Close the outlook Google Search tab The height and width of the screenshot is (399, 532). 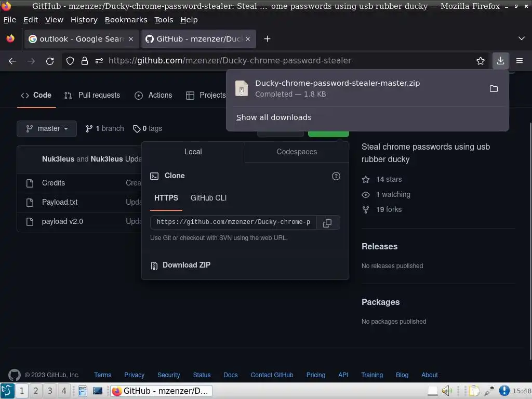point(131,39)
